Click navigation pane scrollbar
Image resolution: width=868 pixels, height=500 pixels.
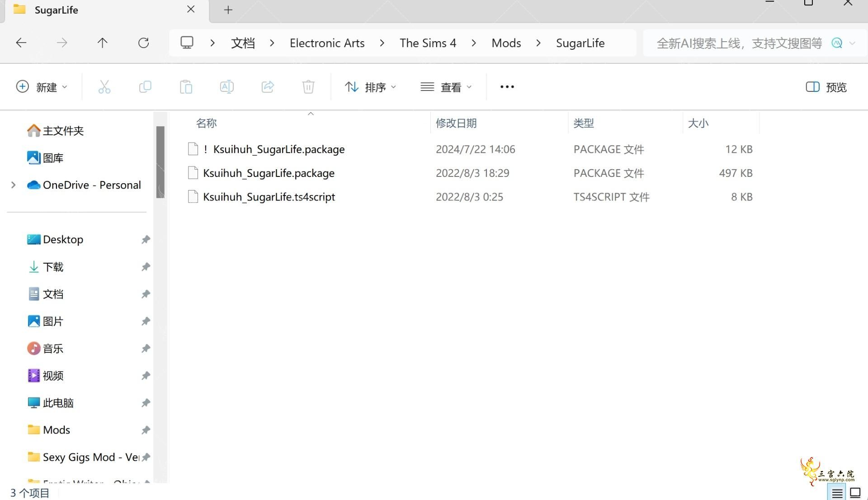(160, 162)
